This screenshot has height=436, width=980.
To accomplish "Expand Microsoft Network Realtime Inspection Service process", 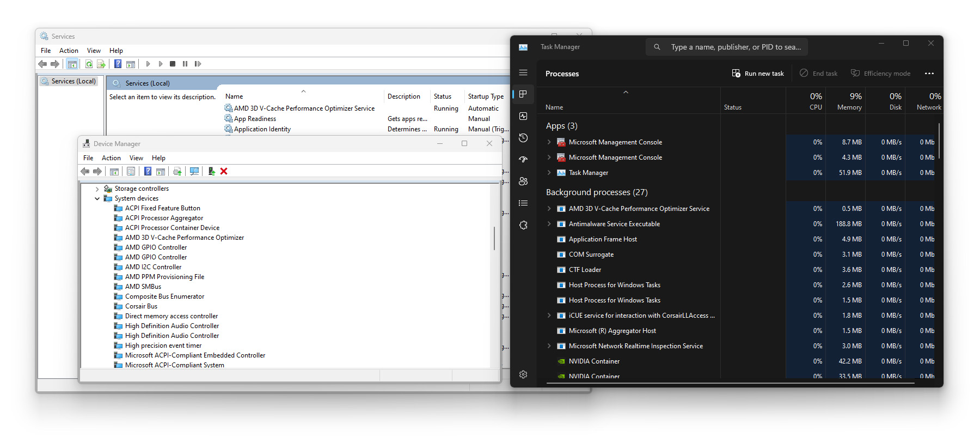I will [x=549, y=346].
